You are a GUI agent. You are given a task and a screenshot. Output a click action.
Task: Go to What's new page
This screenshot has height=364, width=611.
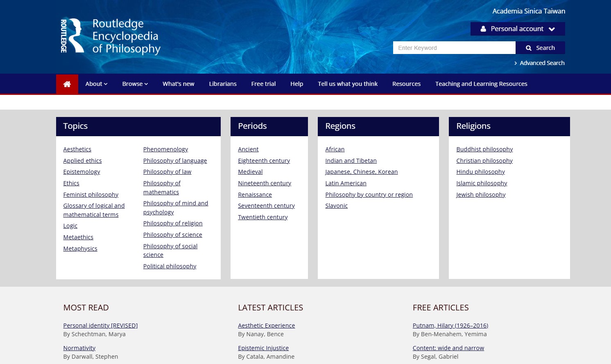pos(179,84)
